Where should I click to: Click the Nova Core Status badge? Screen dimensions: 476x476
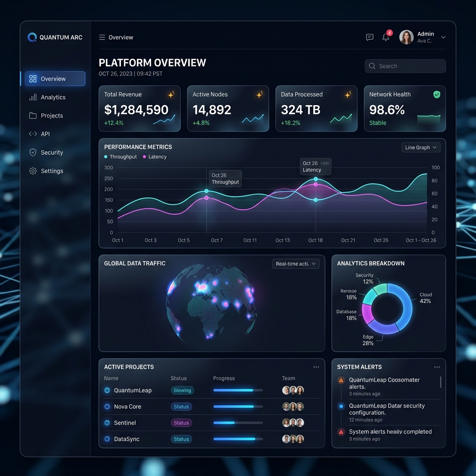[181, 406]
